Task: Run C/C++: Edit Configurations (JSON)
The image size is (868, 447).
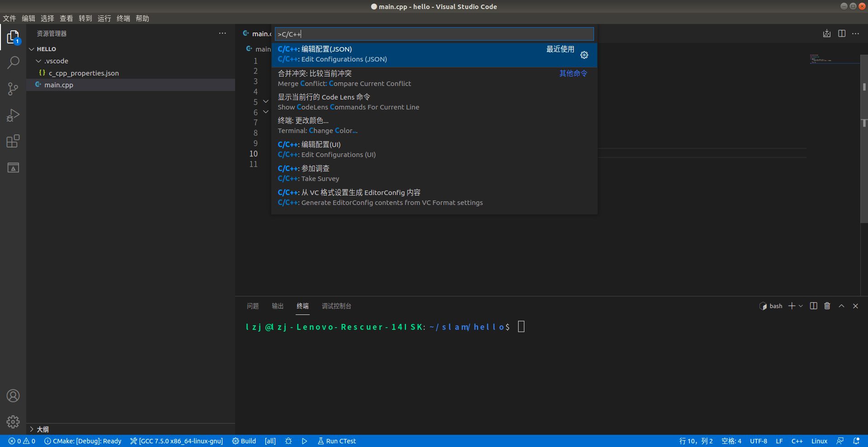Action: [x=434, y=54]
